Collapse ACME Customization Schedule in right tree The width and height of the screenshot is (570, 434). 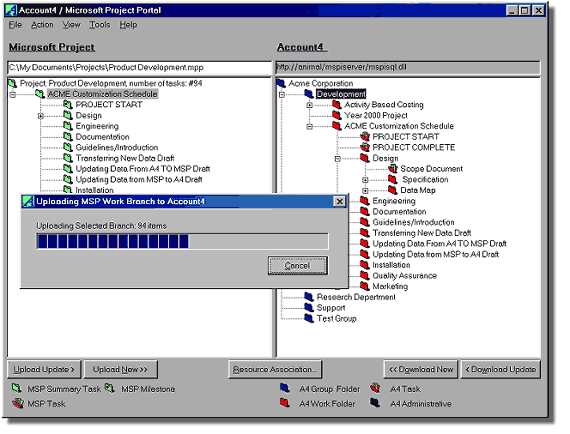pos(309,126)
